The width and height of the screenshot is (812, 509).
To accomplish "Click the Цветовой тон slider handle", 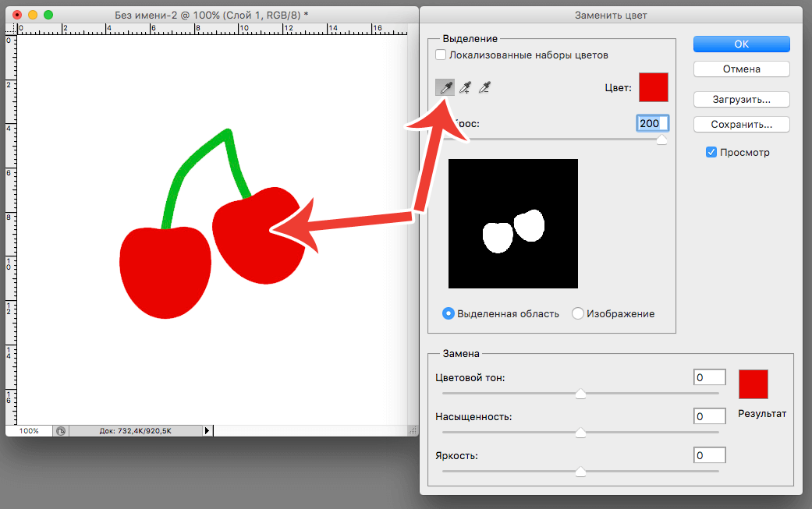I will tap(580, 394).
